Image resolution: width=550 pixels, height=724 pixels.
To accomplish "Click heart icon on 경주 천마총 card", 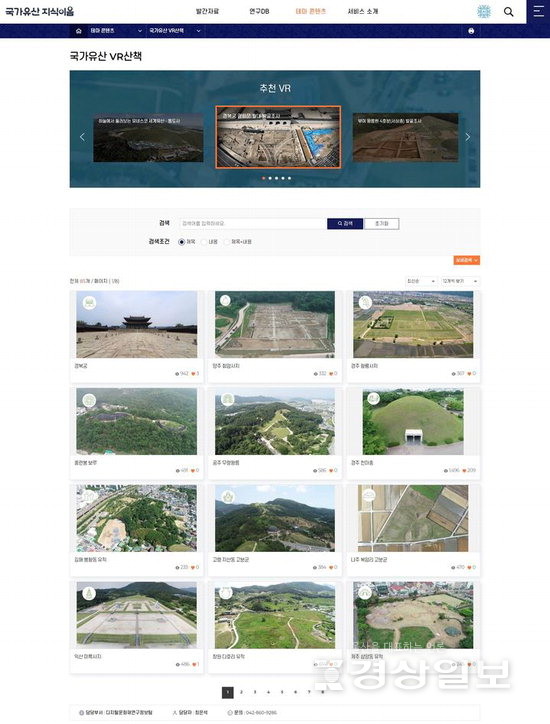I will tap(465, 471).
